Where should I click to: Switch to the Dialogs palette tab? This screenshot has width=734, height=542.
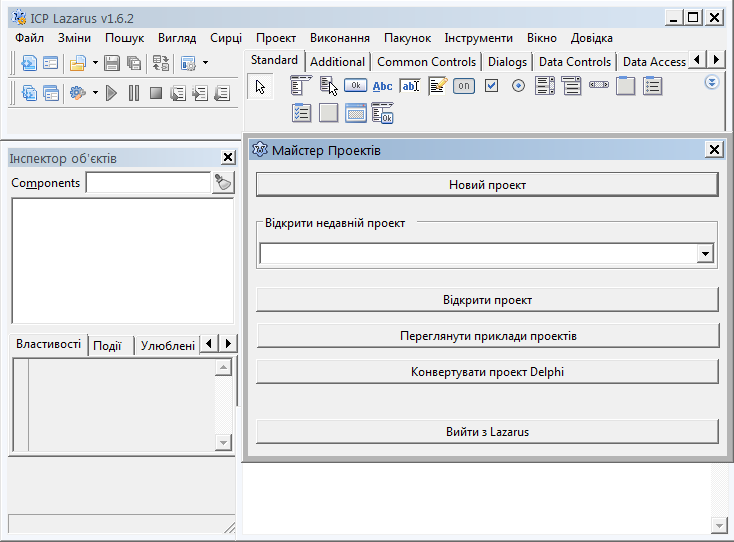[x=507, y=62]
